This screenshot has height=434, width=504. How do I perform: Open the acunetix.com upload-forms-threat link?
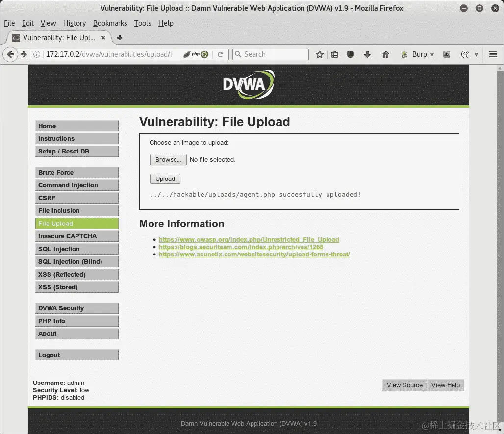[254, 255]
